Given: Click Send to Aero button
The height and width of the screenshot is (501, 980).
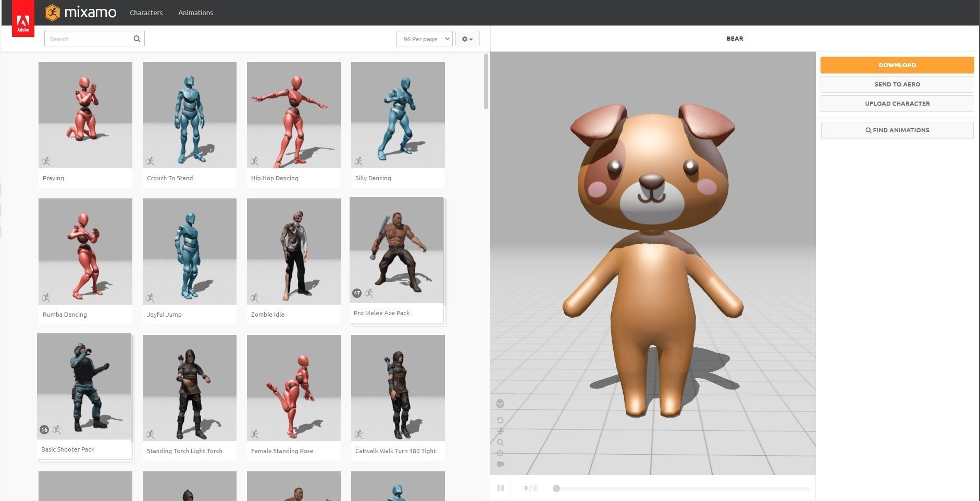Looking at the screenshot, I should click(x=897, y=84).
